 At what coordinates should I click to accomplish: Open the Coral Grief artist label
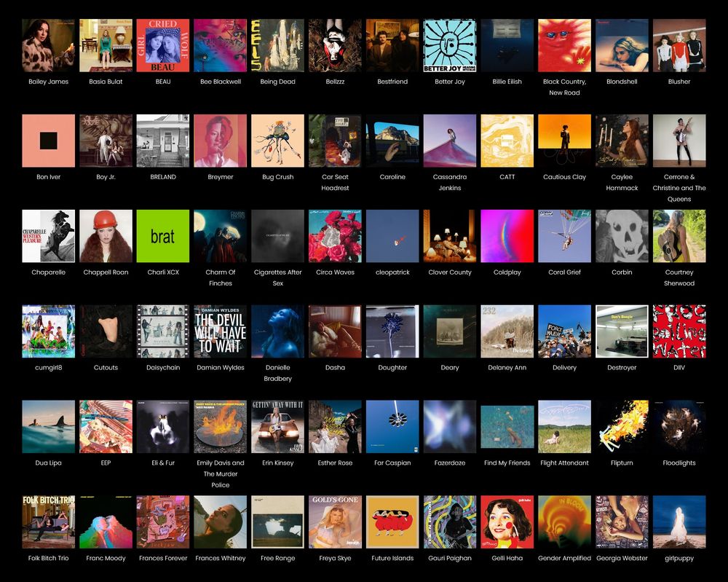565,272
